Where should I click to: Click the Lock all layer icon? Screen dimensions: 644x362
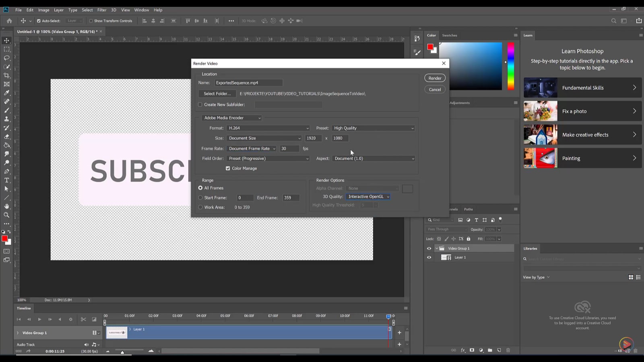pyautogui.click(x=469, y=239)
